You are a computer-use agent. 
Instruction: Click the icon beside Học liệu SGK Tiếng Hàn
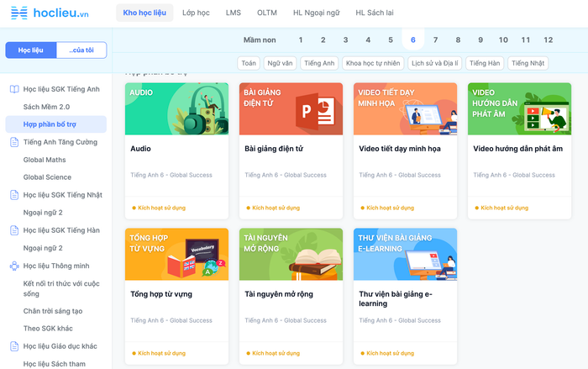click(14, 230)
